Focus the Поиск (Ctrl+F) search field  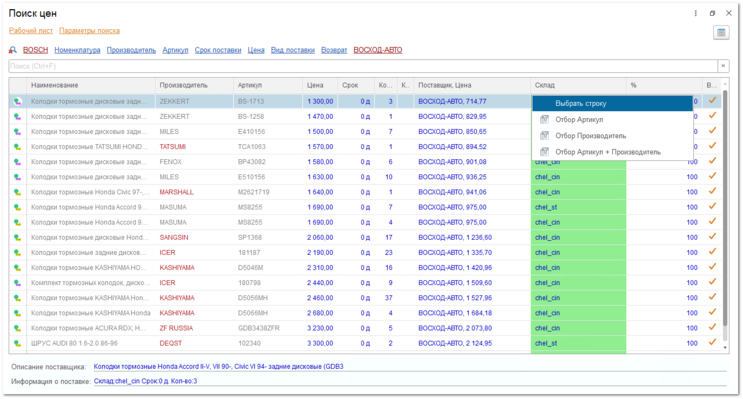[363, 66]
